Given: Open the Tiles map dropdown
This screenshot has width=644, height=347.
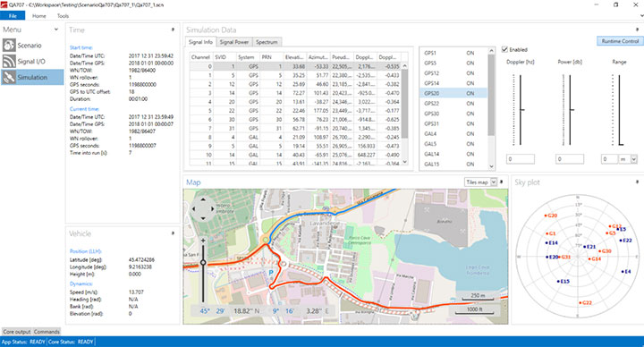Looking at the screenshot, I should tap(494, 182).
